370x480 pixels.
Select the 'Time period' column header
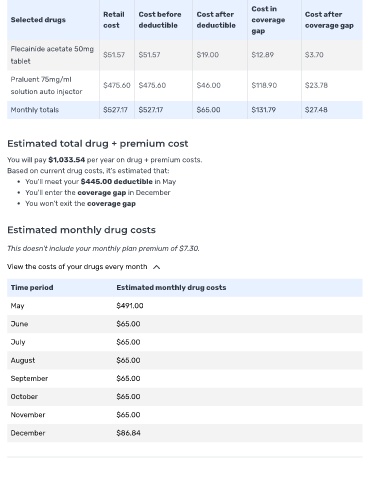[x=32, y=288]
